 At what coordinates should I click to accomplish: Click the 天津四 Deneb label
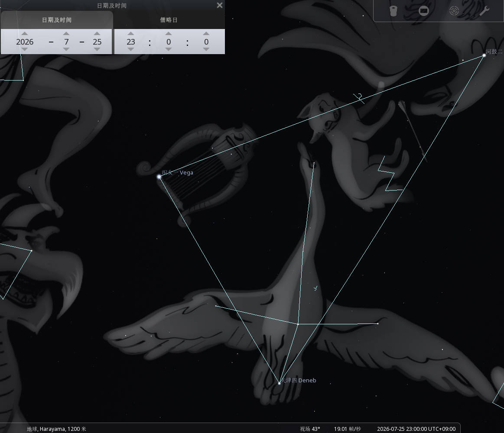(x=299, y=380)
